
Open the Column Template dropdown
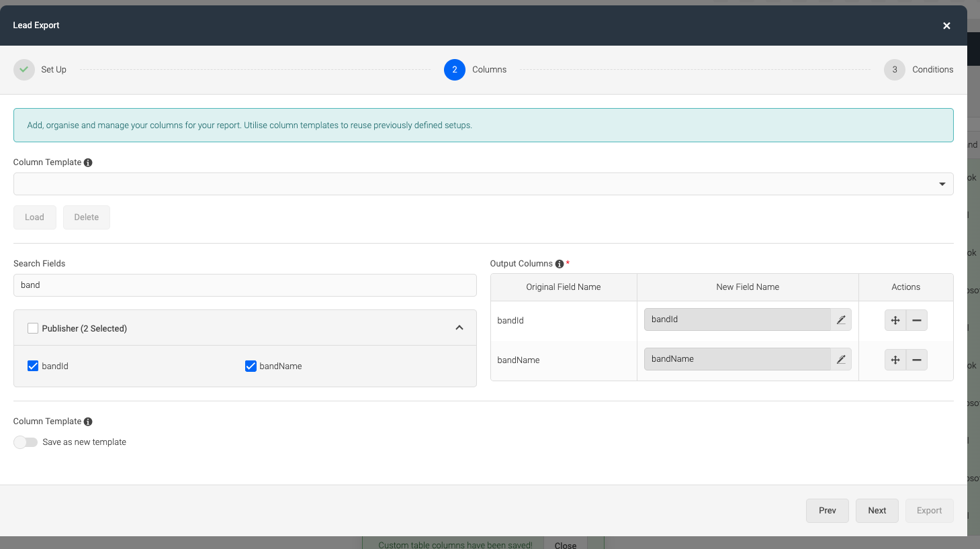484,184
